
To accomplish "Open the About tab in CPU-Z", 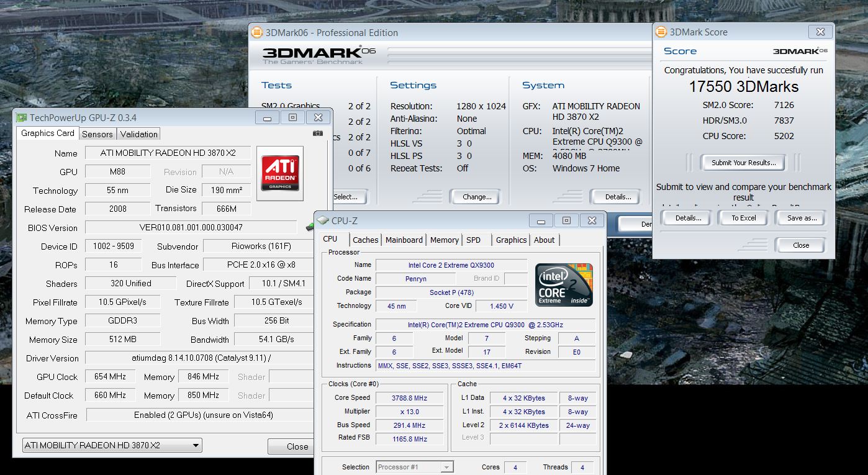I will (545, 240).
